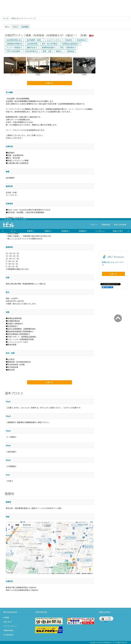Select the 転勤なし tag

click(59, 51)
